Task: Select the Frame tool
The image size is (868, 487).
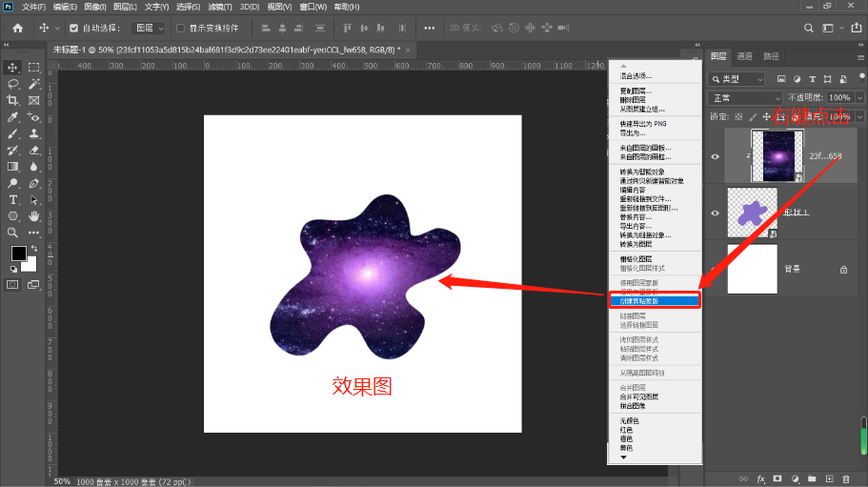Action: pos(33,101)
